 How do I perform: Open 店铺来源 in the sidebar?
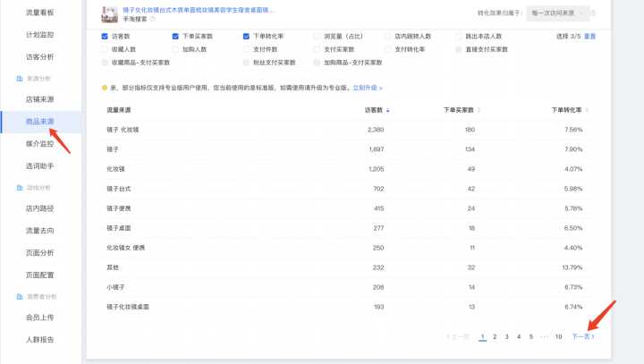pos(40,99)
